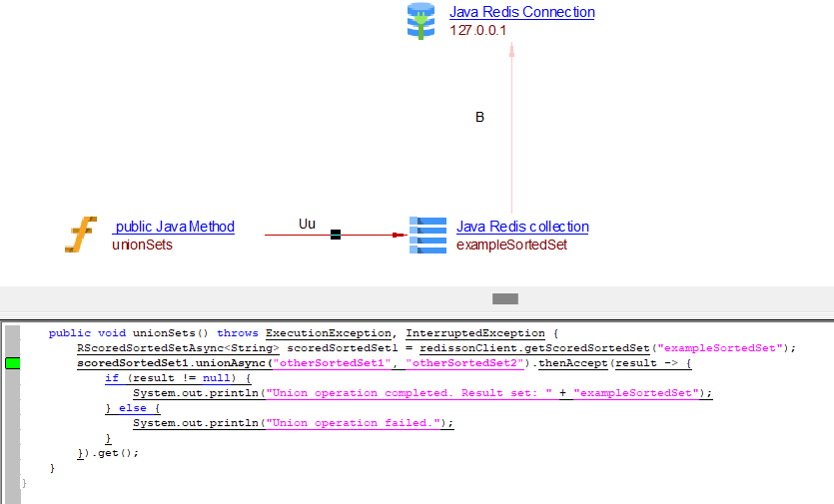The image size is (834, 504).
Task: Select the black square on the Uu link
Action: (336, 235)
